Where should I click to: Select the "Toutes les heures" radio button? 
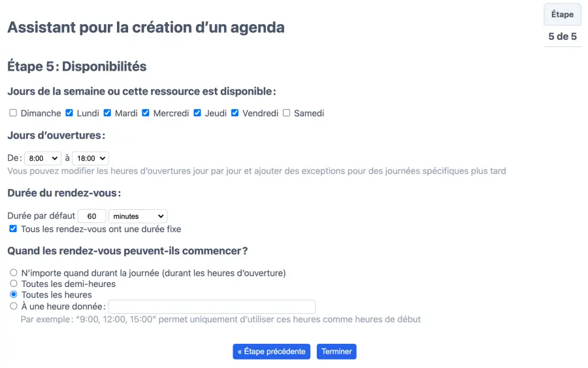tap(14, 295)
